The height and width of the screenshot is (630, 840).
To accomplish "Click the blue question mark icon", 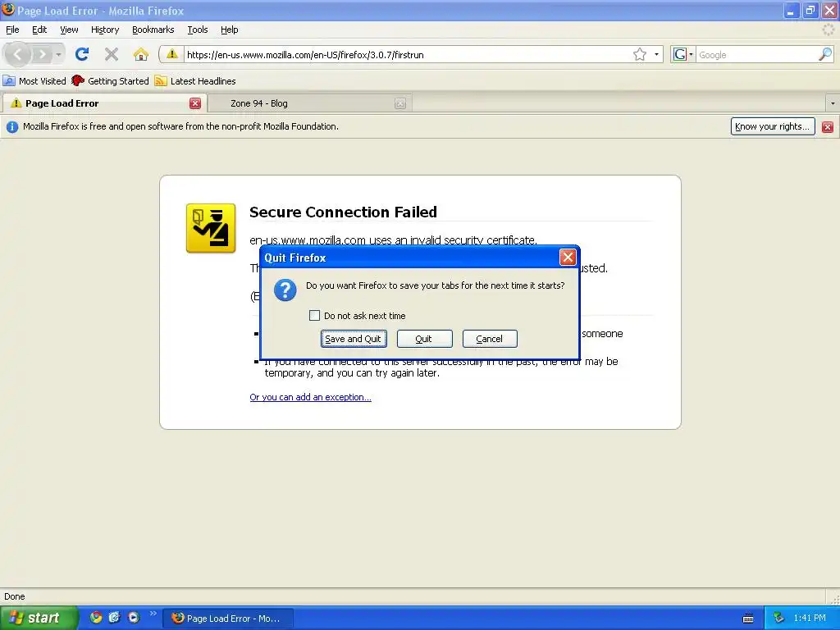I will [x=285, y=290].
